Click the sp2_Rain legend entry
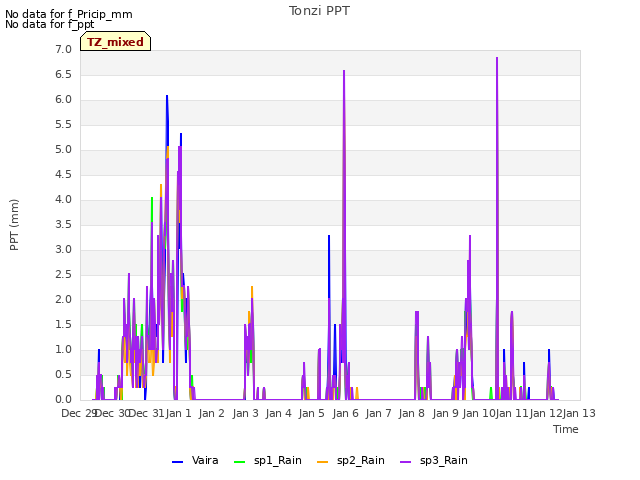This screenshot has width=640, height=480. (x=351, y=461)
